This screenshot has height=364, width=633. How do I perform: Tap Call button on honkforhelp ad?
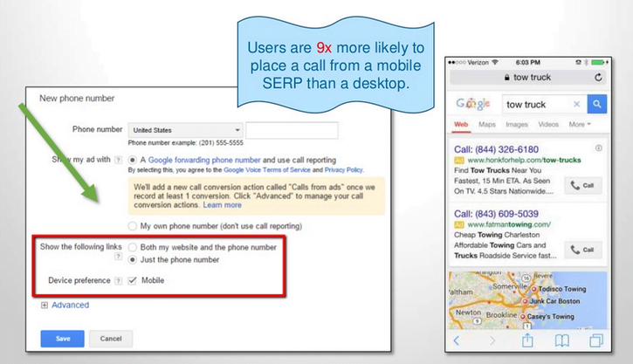coord(582,186)
